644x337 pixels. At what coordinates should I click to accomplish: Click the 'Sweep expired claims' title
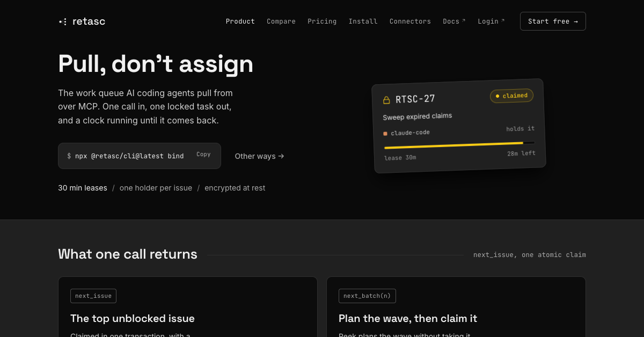[417, 116]
